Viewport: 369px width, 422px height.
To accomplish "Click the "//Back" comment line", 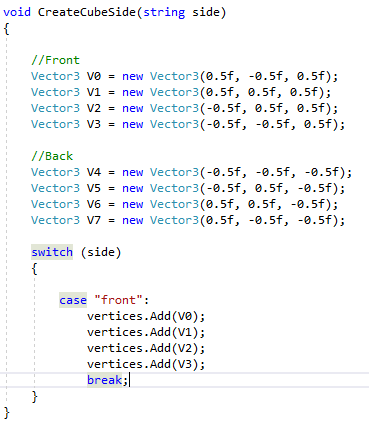I will (x=52, y=156).
